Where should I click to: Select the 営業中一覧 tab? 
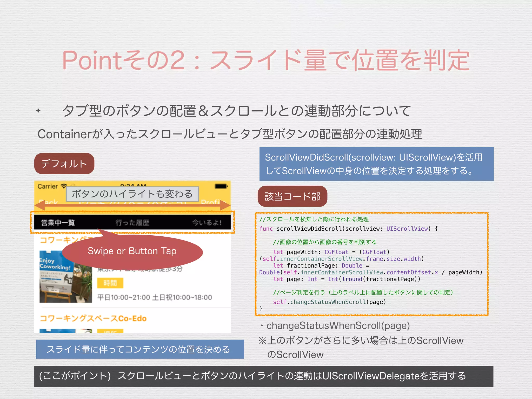coord(58,223)
